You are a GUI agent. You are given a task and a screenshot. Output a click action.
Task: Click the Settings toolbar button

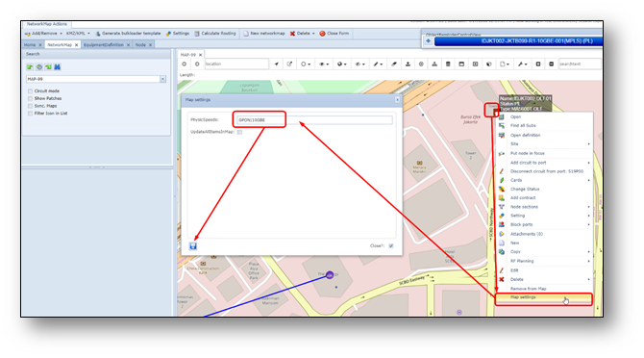(x=178, y=34)
